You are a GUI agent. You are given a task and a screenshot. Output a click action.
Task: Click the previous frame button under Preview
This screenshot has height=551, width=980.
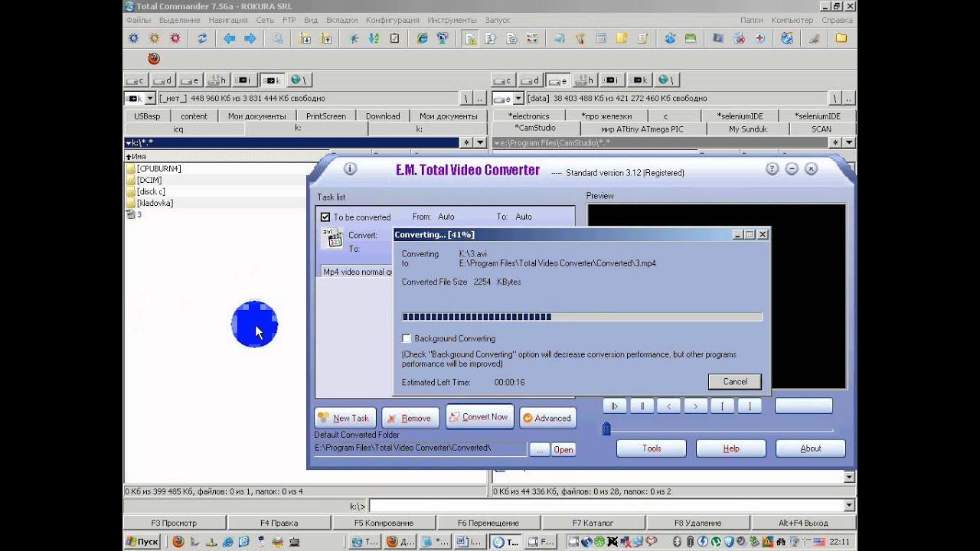point(668,406)
